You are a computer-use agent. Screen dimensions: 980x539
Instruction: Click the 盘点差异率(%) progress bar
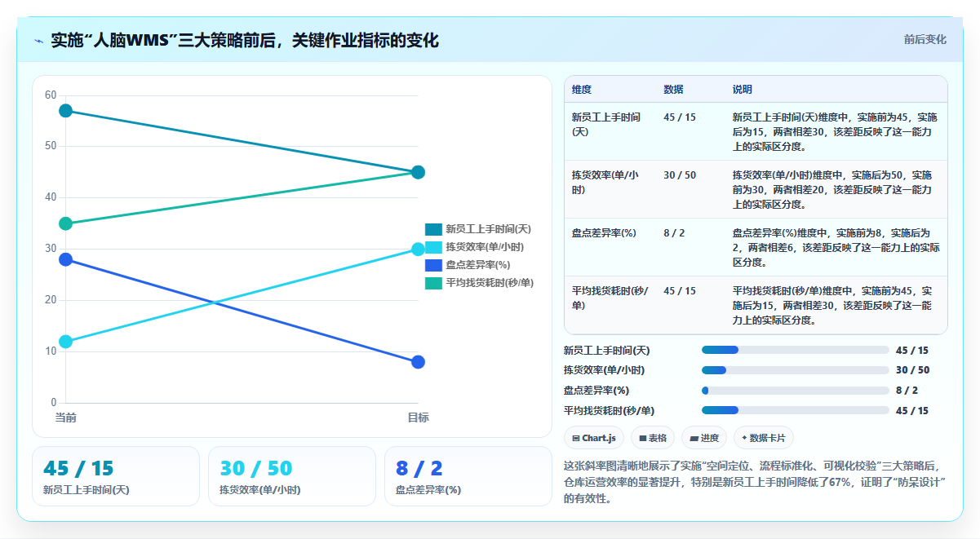(796, 391)
